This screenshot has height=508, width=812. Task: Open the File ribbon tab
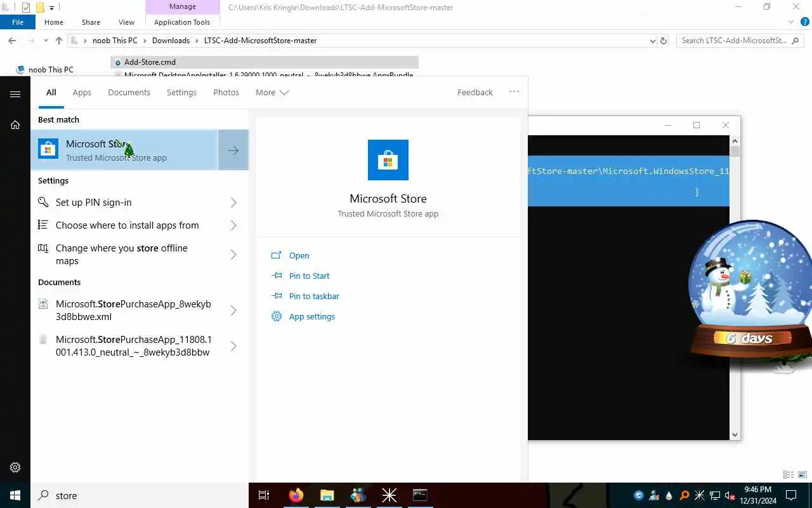click(18, 22)
